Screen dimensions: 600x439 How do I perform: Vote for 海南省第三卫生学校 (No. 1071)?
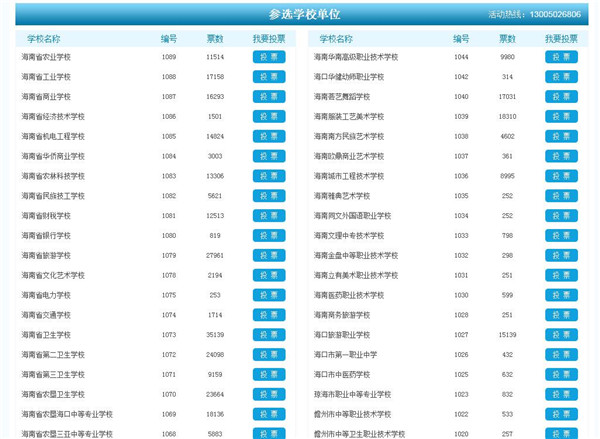point(269,374)
